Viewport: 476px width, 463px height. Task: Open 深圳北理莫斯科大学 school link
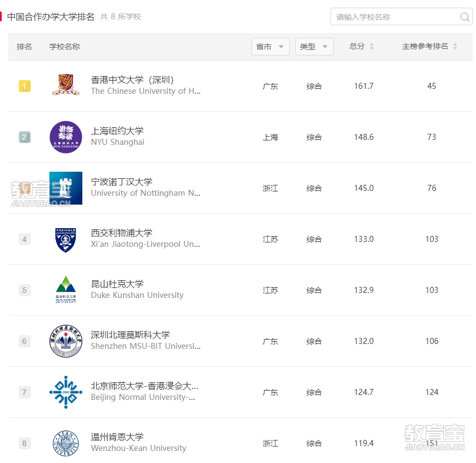pyautogui.click(x=130, y=335)
